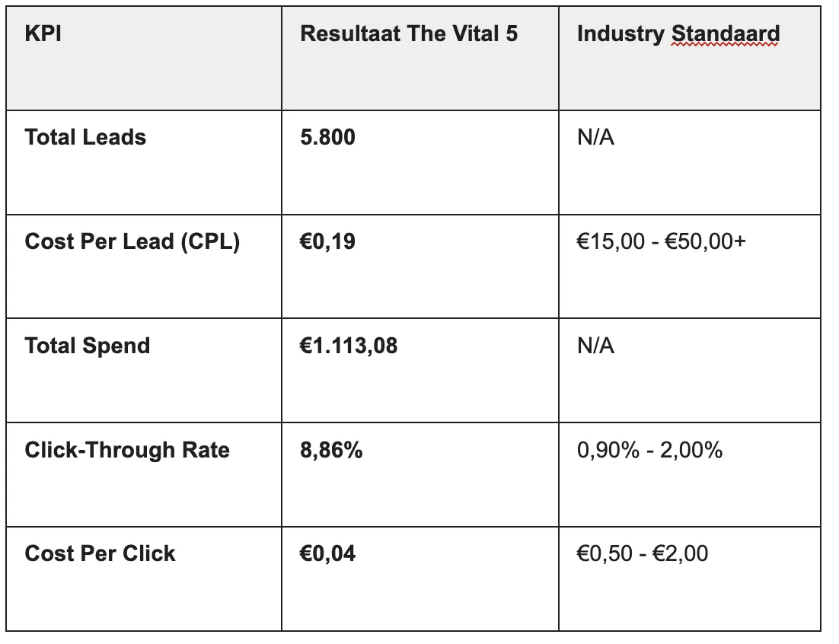Click the €15,00 - €50,00+ benchmark cell
The image size is (839, 644).
click(x=690, y=267)
